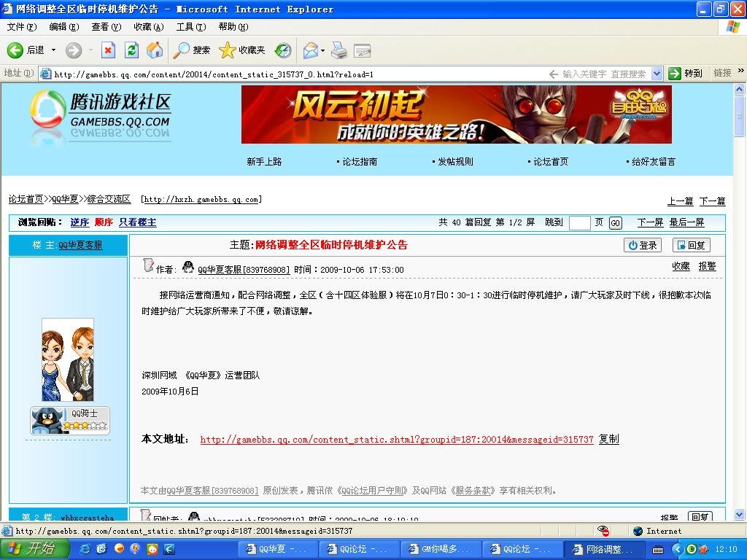Open the 查看(V) menu
747x560 pixels.
[x=107, y=27]
